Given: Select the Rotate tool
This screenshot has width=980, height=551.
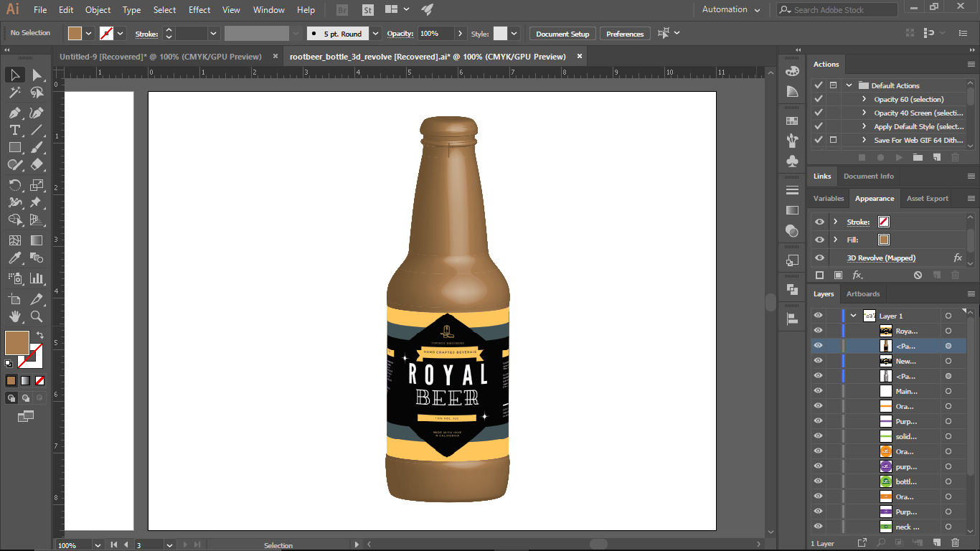Looking at the screenshot, I should click(14, 185).
